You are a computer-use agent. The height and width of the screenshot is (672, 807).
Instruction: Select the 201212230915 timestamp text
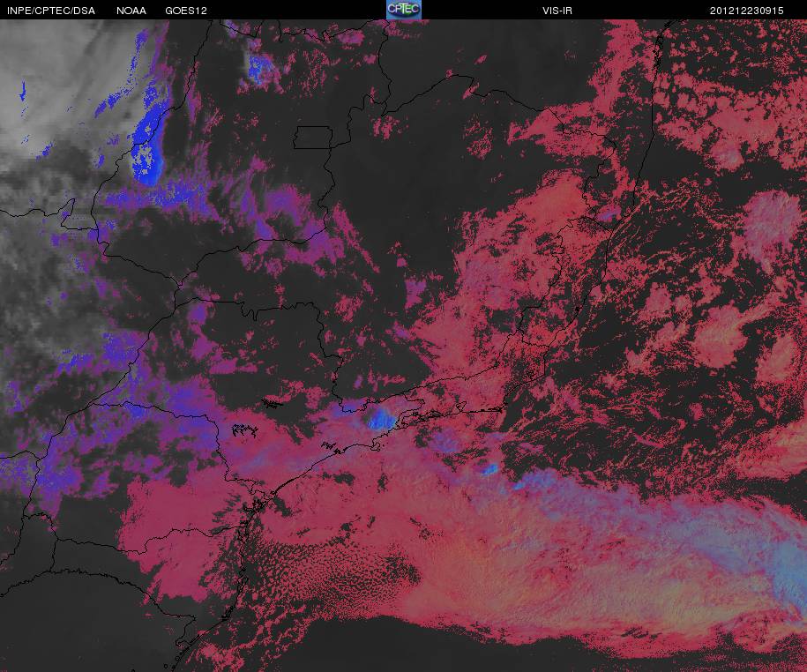[747, 11]
